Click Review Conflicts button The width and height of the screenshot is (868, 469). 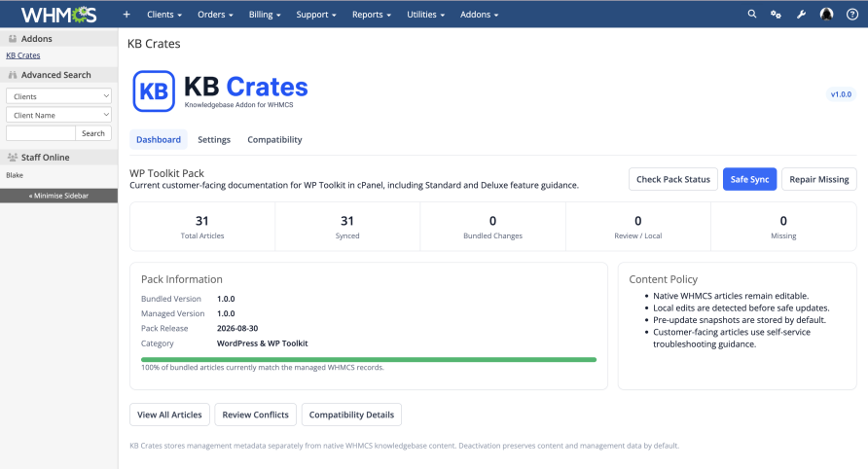click(255, 415)
